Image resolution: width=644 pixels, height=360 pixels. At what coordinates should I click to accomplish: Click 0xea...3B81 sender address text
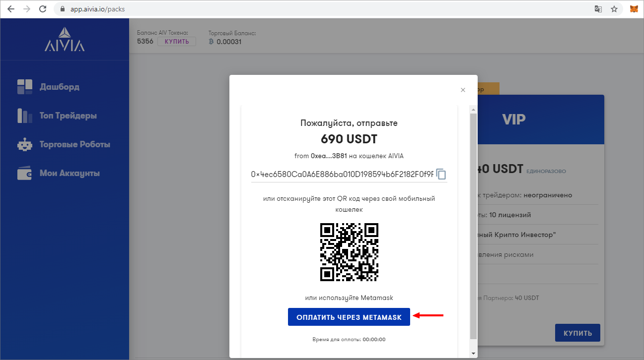pos(328,156)
